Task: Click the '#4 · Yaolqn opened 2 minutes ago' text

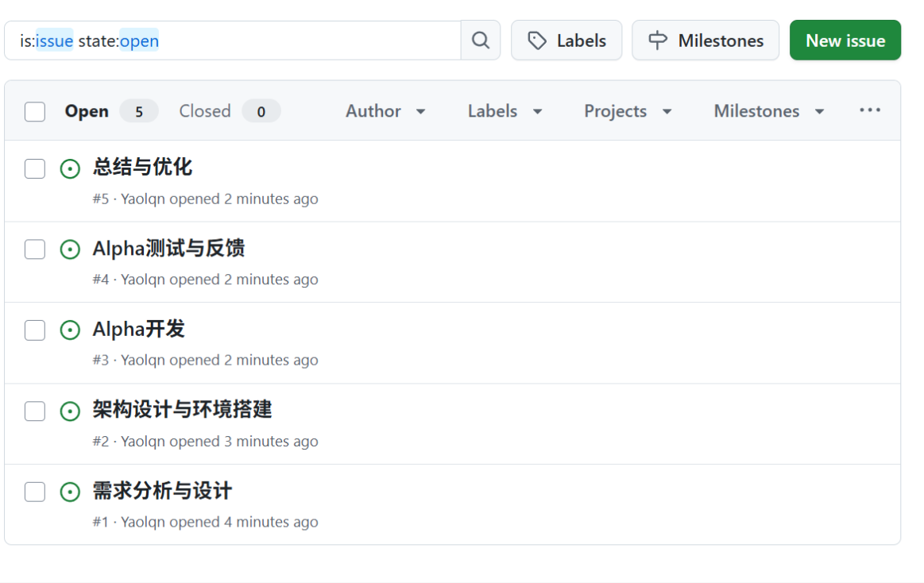Action: [x=205, y=280]
